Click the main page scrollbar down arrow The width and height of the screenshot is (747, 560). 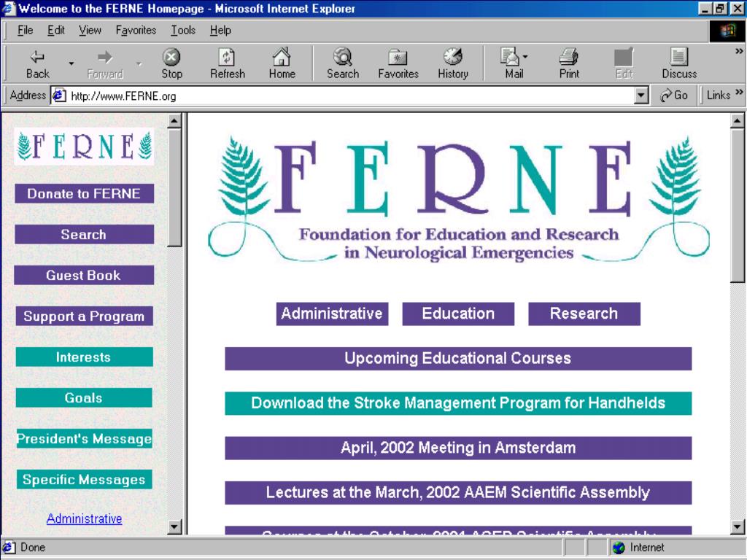pyautogui.click(x=738, y=526)
